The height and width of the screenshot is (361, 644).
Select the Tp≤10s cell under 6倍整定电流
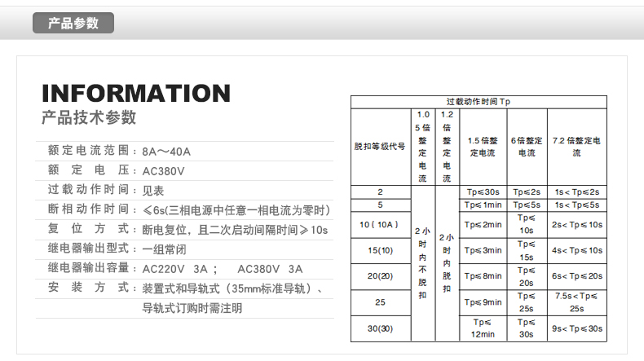pyautogui.click(x=527, y=224)
